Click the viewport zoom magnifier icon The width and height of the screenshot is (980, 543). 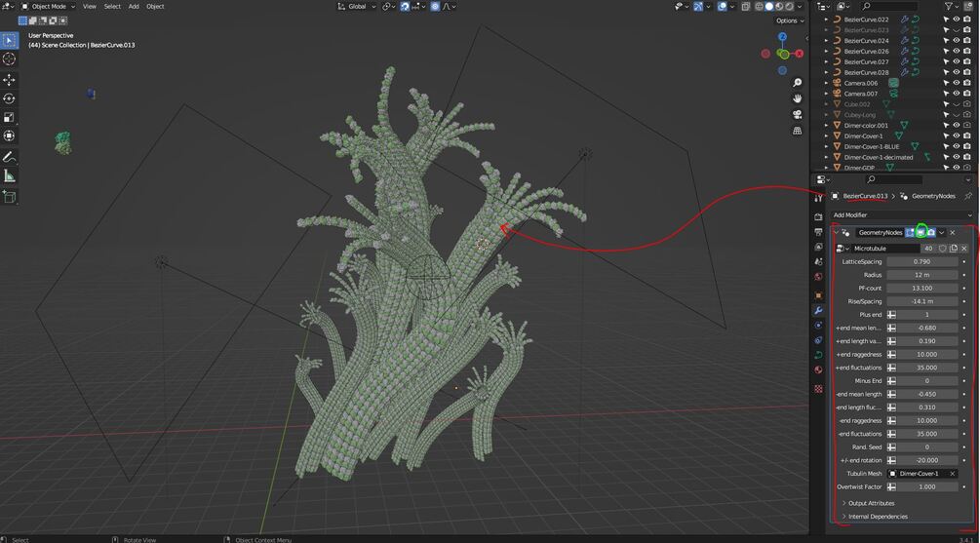pyautogui.click(x=798, y=83)
